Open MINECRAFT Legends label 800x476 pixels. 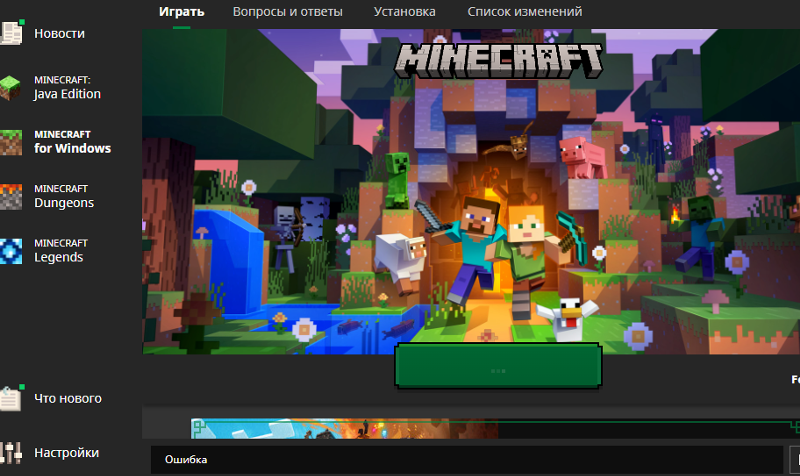[x=61, y=251]
